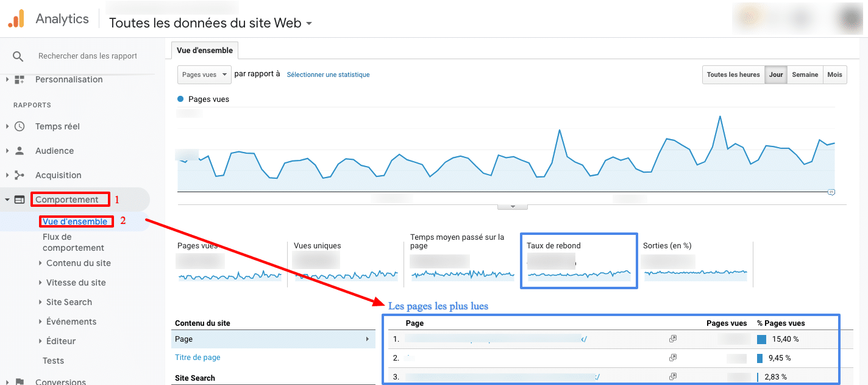The height and width of the screenshot is (385, 868).
Task: Switch chart granularity to Jour
Action: [x=776, y=74]
